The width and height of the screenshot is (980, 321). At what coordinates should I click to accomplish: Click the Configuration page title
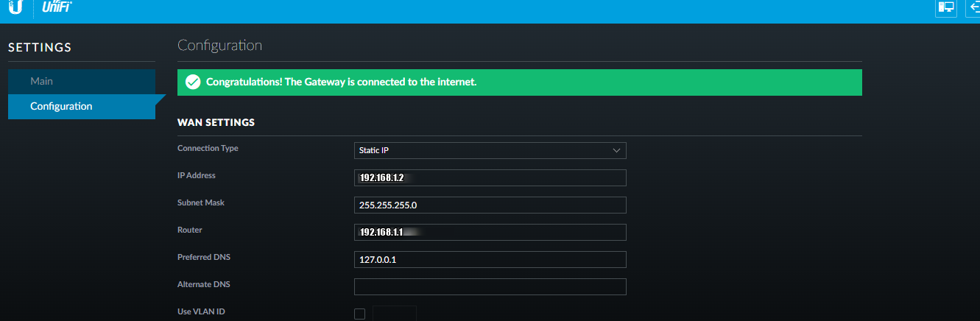coord(219,46)
